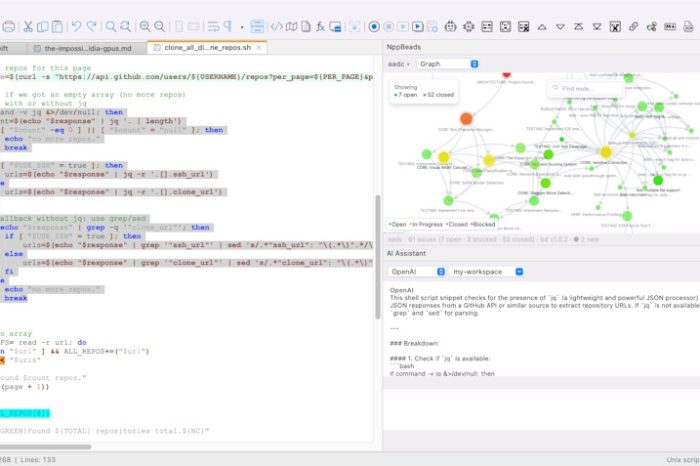Click the Undo arrow icon

coord(77,26)
